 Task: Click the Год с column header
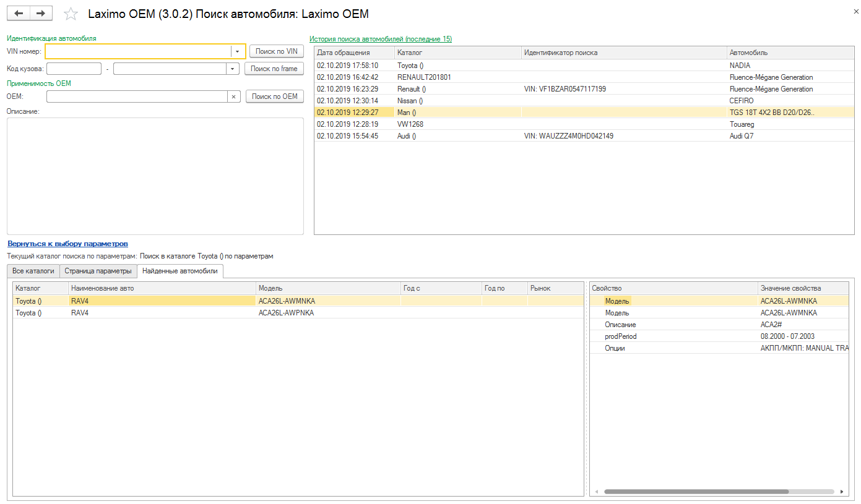[x=441, y=288]
